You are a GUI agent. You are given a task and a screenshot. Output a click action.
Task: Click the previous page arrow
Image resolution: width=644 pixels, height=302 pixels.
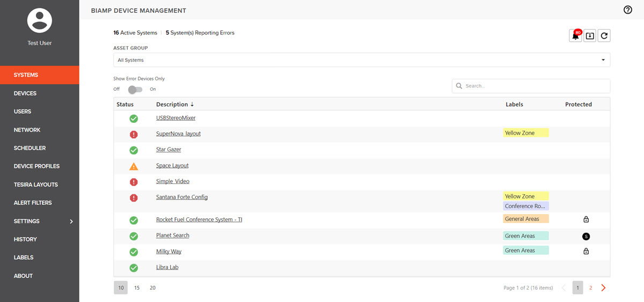pos(563,288)
